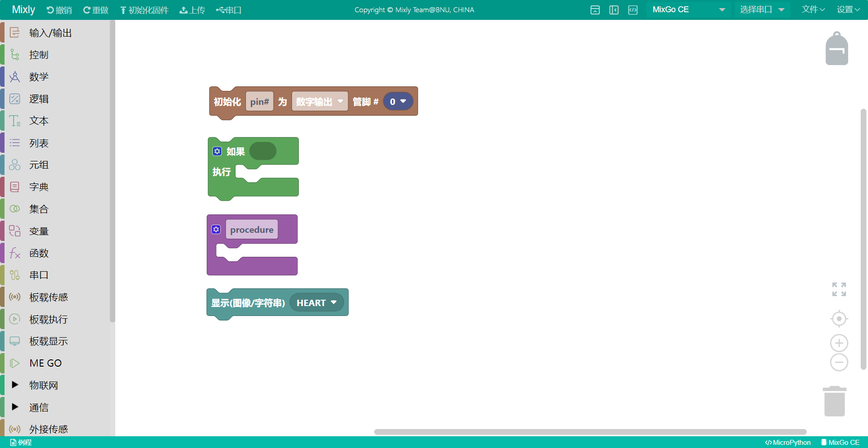Image resolution: width=868 pixels, height=448 pixels.
Task: Open the 文件 menu
Action: point(813,9)
